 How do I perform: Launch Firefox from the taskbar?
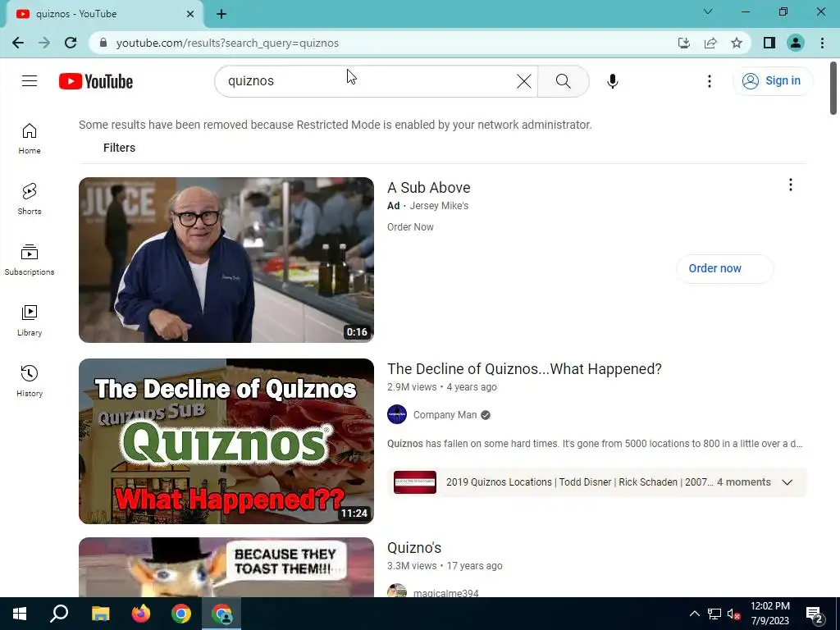141,614
